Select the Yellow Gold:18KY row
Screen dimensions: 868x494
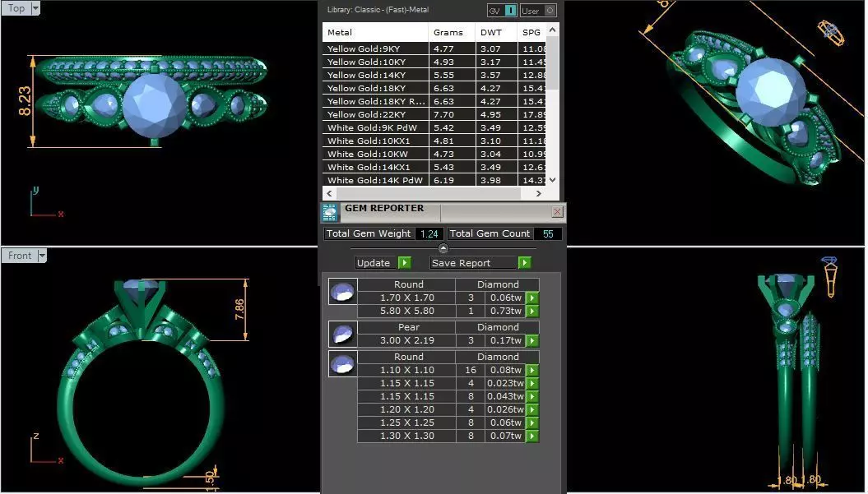(434, 88)
